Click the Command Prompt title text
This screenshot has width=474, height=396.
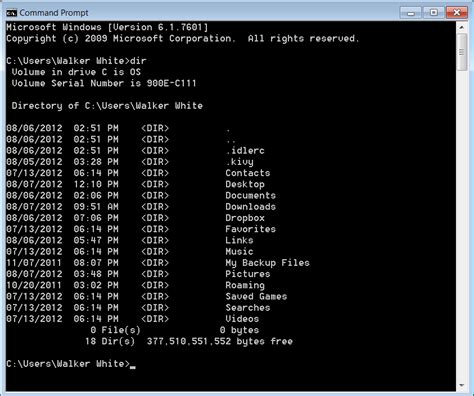[x=54, y=13]
